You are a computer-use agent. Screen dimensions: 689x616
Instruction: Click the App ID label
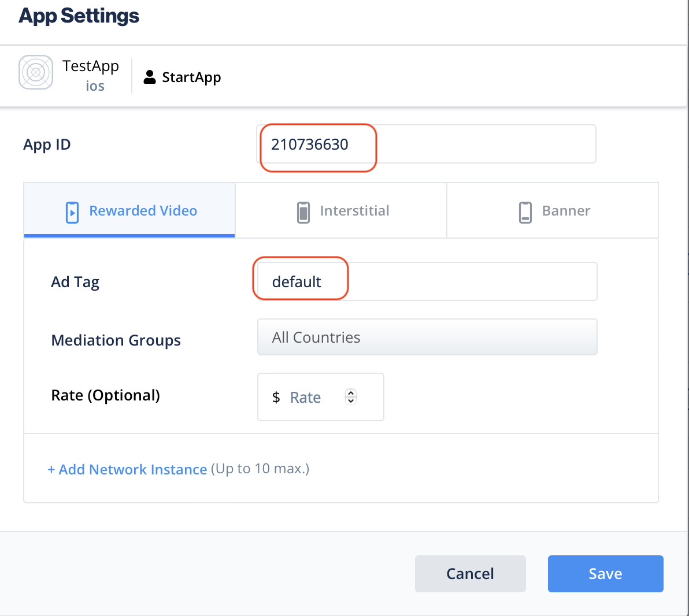pyautogui.click(x=47, y=144)
